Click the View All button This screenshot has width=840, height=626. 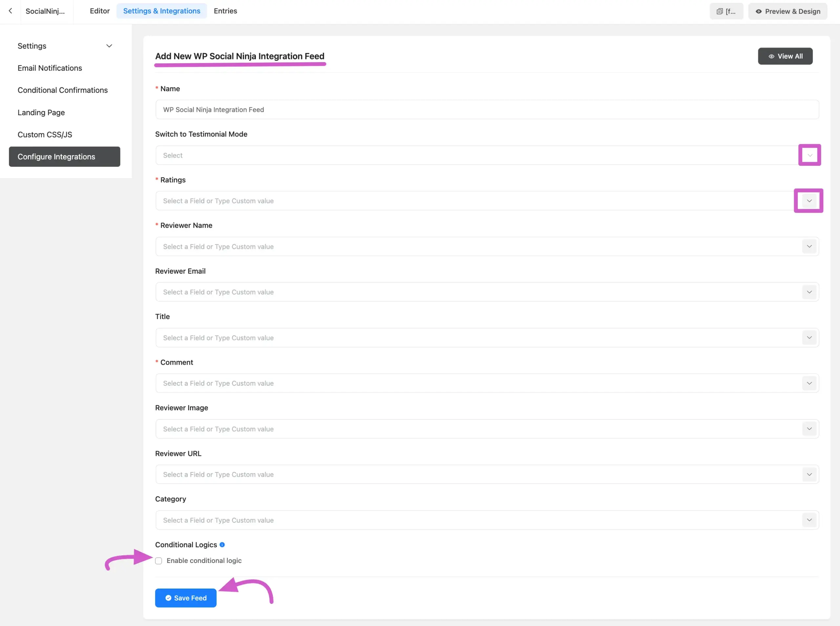785,56
